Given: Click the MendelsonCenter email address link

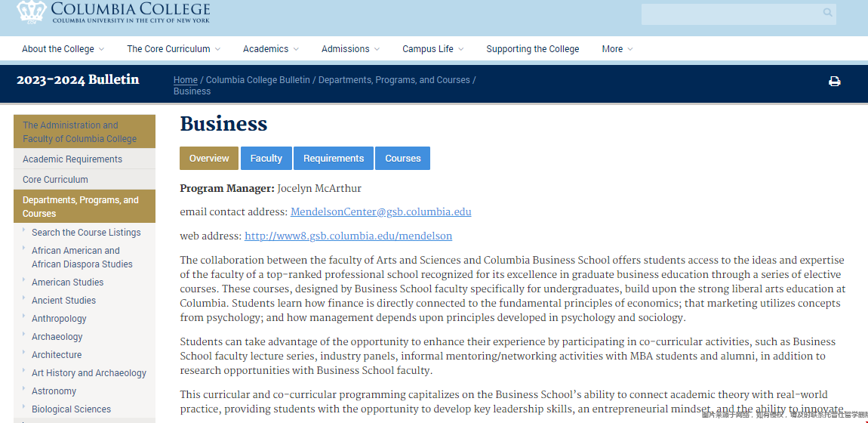Looking at the screenshot, I should 381,212.
